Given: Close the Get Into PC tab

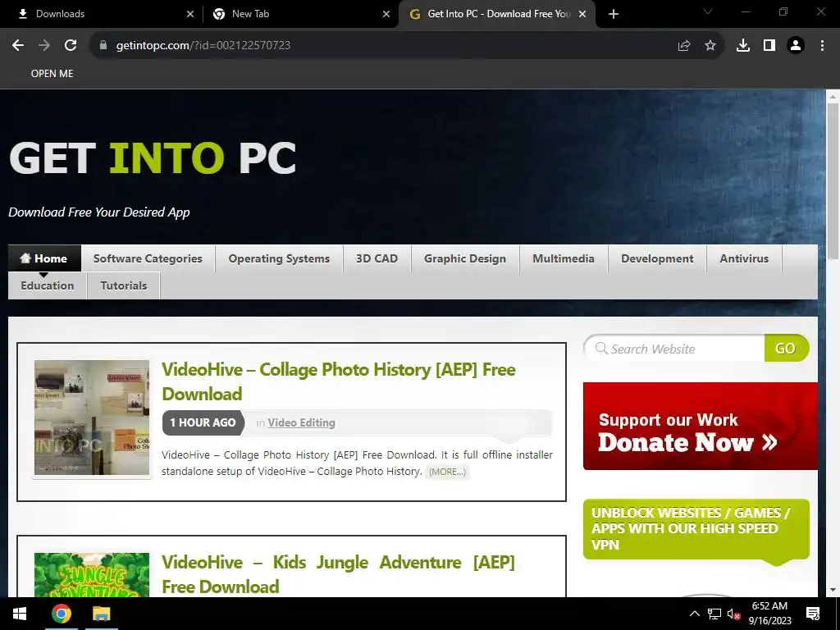Looking at the screenshot, I should [583, 14].
